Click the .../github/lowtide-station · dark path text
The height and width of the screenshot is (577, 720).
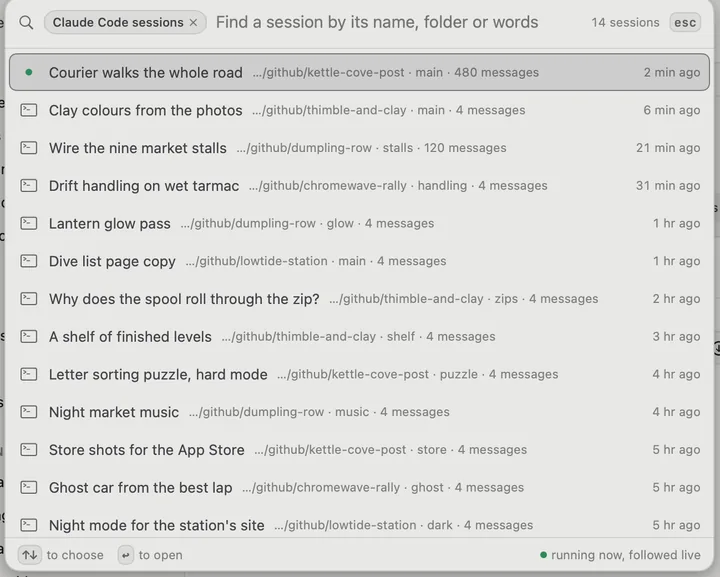(x=363, y=525)
